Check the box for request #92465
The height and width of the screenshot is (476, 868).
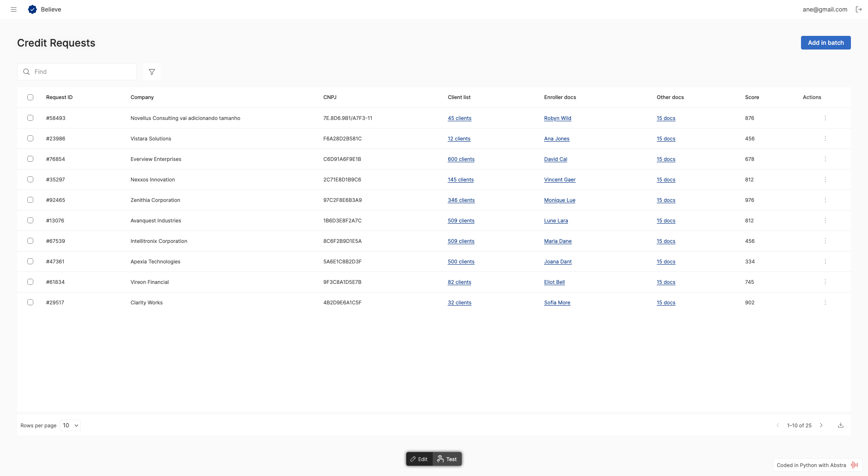tap(30, 200)
